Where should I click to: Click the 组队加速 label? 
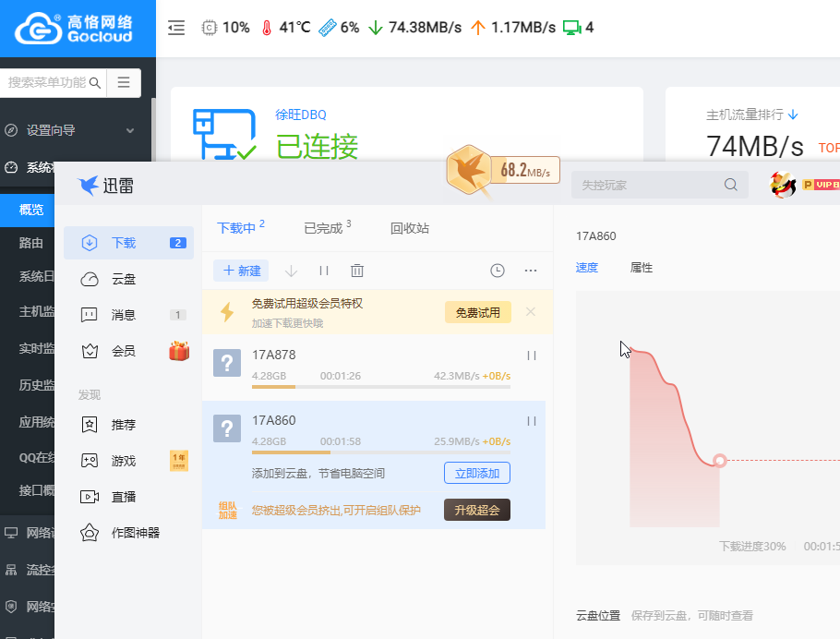[x=228, y=511]
